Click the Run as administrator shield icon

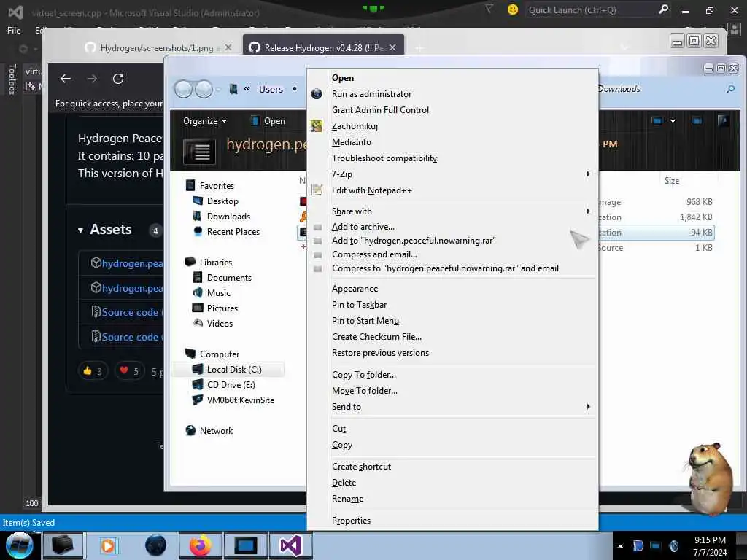(317, 94)
